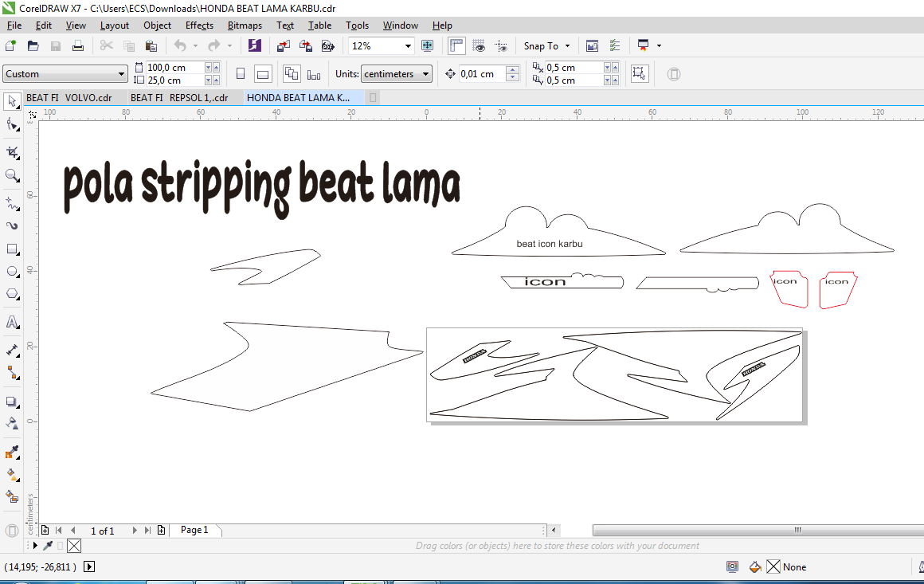924x584 pixels.
Task: Set page orientation to Portrait
Action: tap(241, 74)
